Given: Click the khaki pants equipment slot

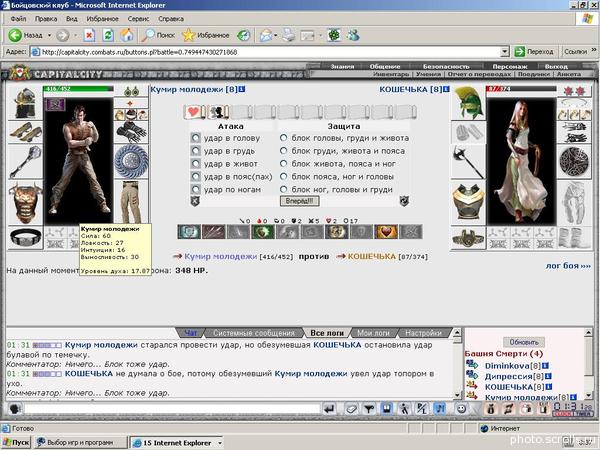Looking at the screenshot, I should [131, 202].
